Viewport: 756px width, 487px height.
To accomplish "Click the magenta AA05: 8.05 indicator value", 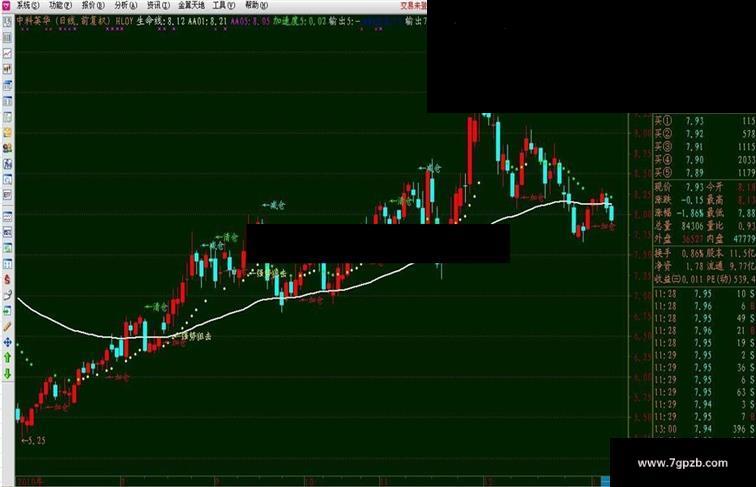I will 250,21.
